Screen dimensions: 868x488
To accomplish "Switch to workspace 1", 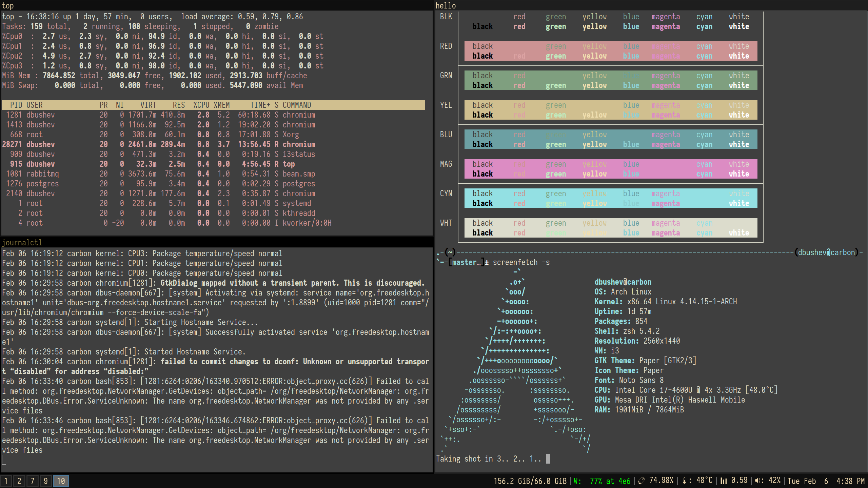I will [x=6, y=481].
